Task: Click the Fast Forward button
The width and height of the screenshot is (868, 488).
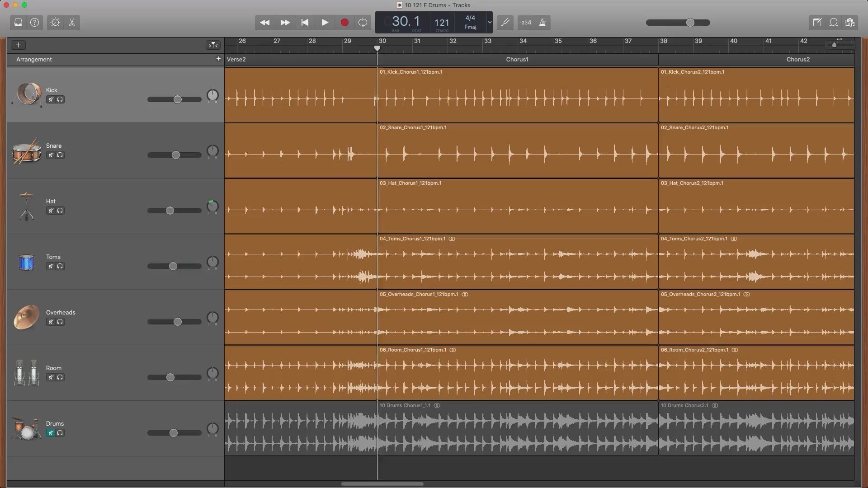Action: click(285, 23)
